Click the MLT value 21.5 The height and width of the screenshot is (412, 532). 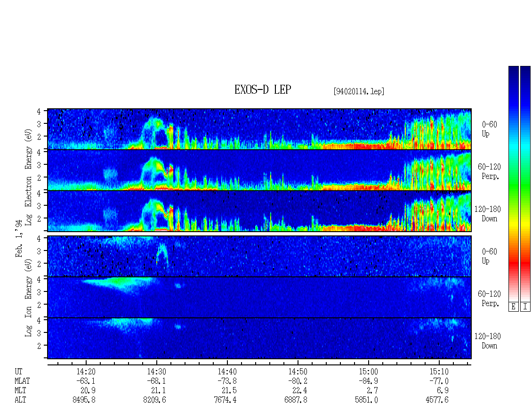pyautogui.click(x=229, y=390)
